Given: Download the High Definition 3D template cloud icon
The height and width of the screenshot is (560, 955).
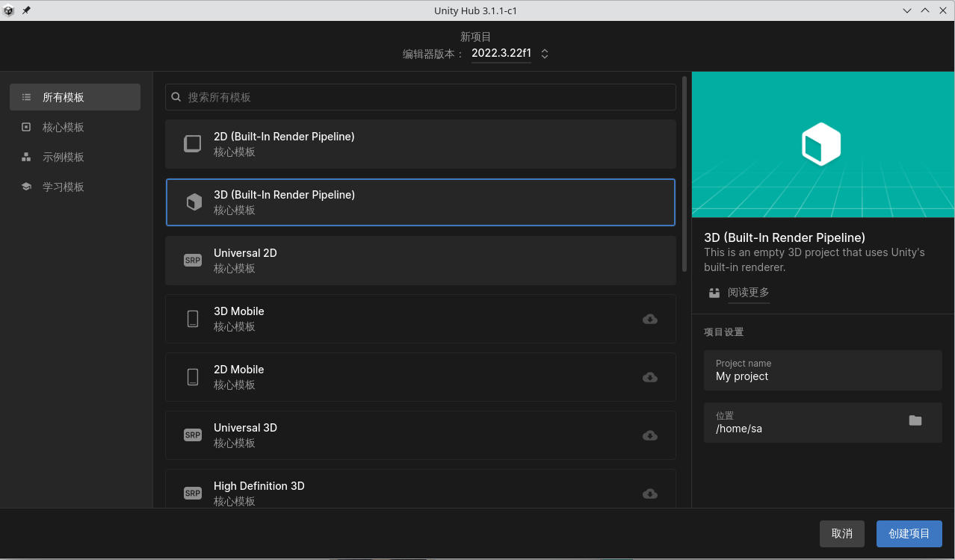Looking at the screenshot, I should [650, 494].
